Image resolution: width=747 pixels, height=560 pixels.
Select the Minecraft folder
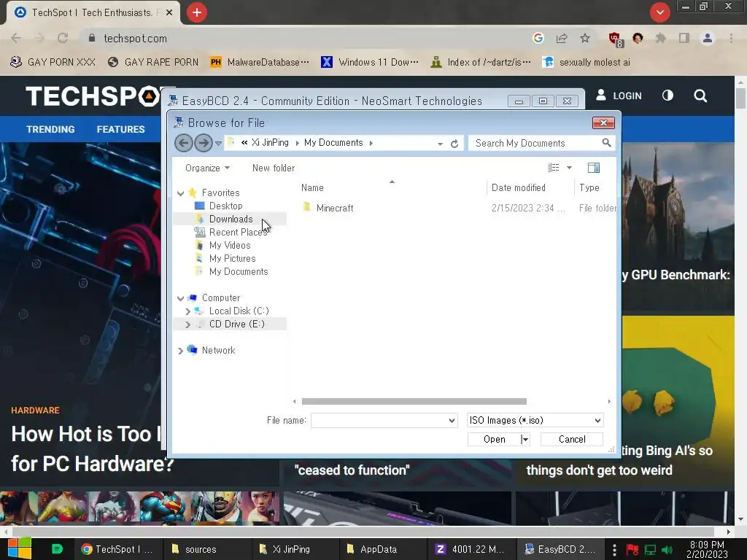[x=334, y=208]
